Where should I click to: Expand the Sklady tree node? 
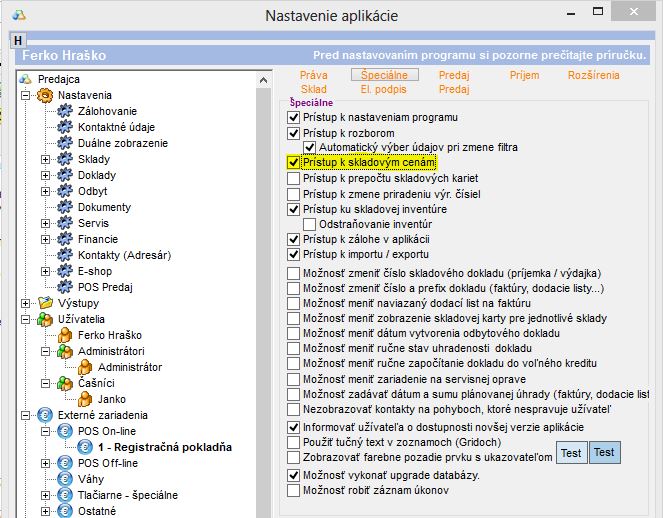(45, 159)
